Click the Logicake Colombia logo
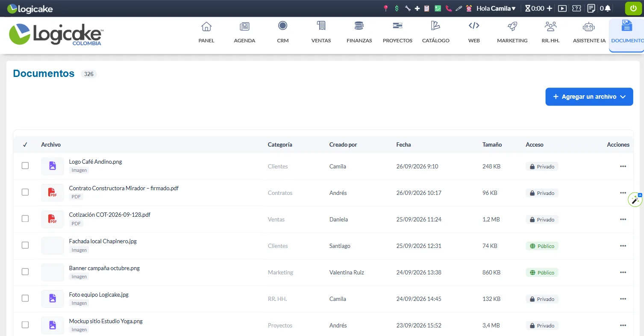The height and width of the screenshot is (336, 644). 56,35
